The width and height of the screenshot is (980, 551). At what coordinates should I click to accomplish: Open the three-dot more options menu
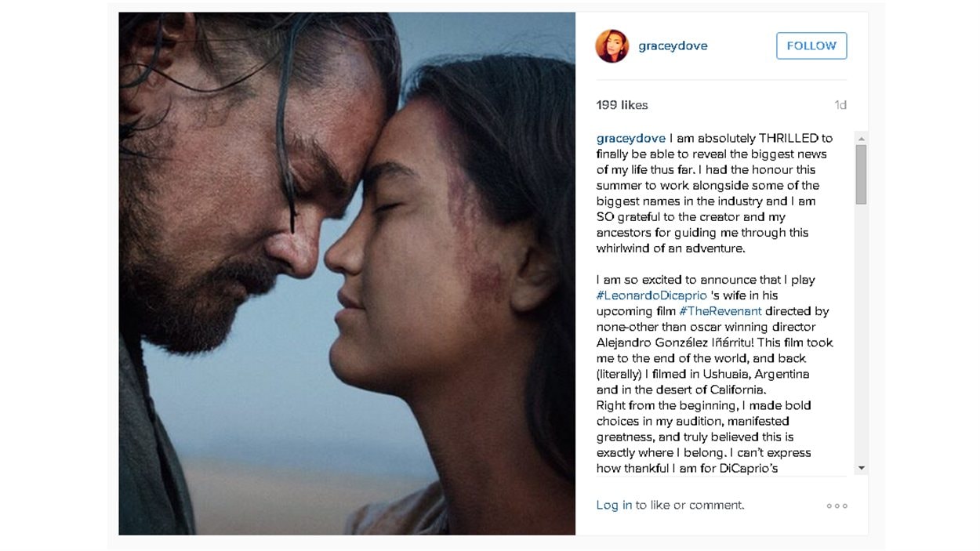(x=837, y=506)
